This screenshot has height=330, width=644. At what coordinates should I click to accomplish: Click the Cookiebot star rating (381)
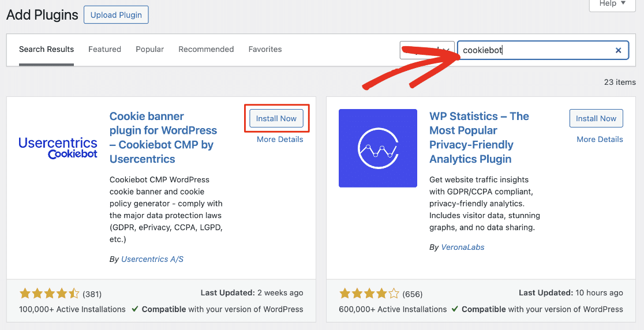[49, 294]
